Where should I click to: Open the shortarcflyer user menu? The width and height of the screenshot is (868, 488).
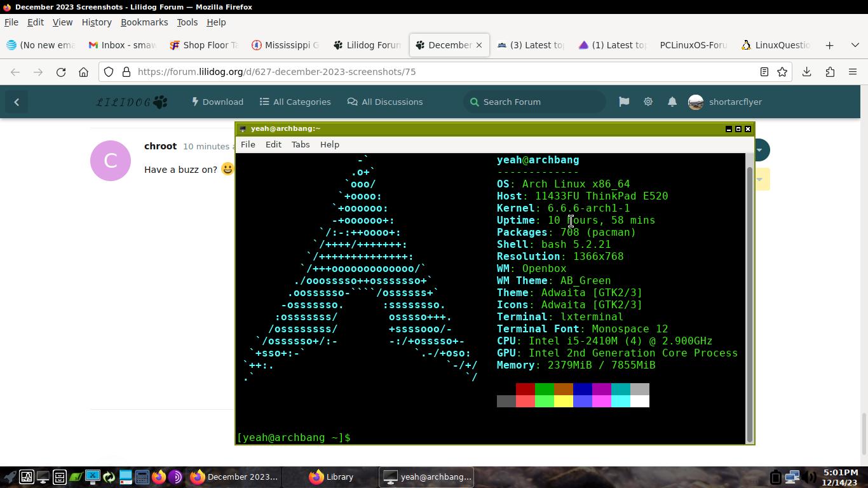[725, 102]
